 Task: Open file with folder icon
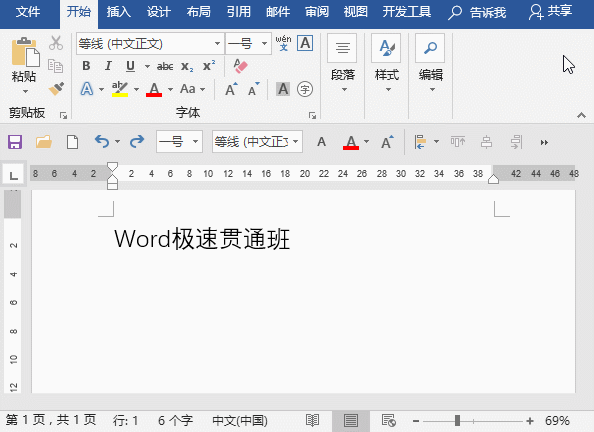[x=44, y=142]
